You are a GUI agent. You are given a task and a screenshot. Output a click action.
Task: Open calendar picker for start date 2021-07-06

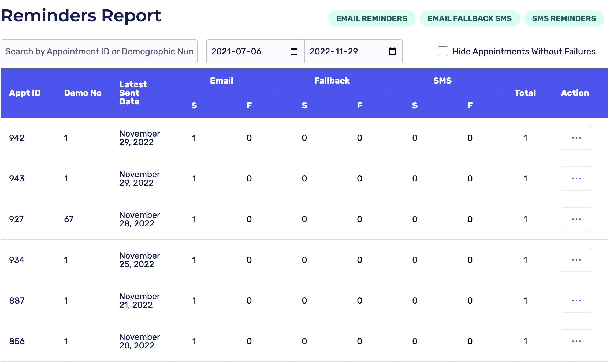[x=294, y=51]
